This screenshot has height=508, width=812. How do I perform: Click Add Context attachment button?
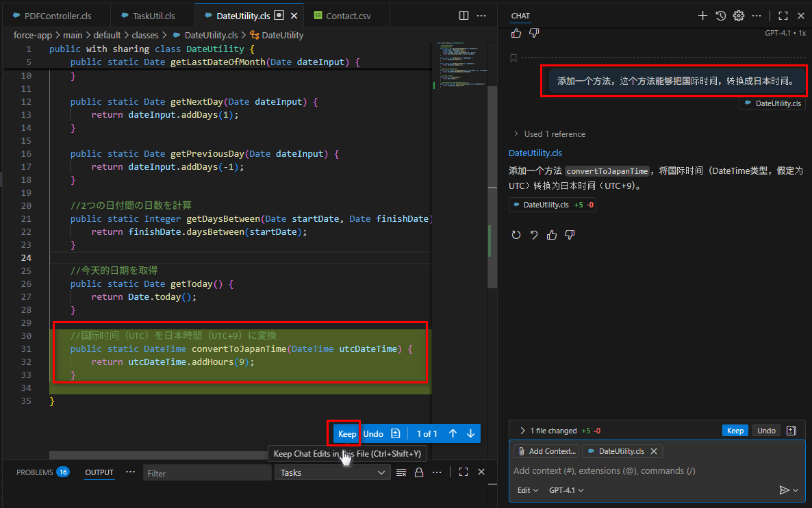(x=546, y=451)
